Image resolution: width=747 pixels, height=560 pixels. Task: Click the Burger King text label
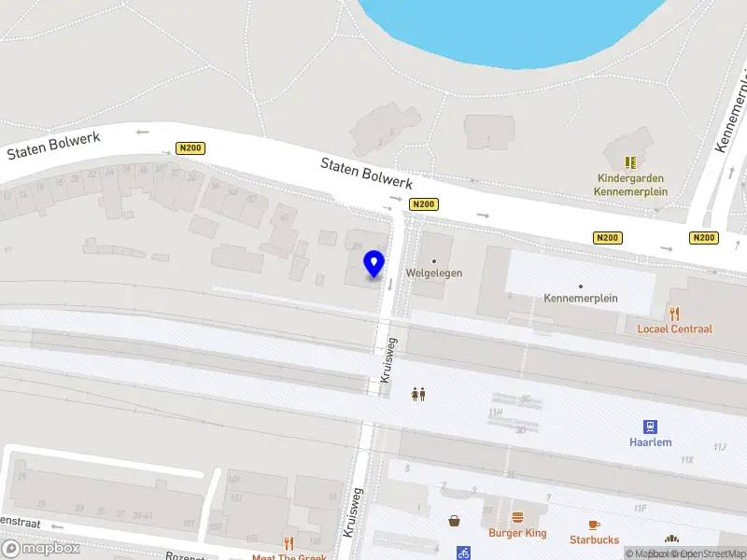pos(517,533)
